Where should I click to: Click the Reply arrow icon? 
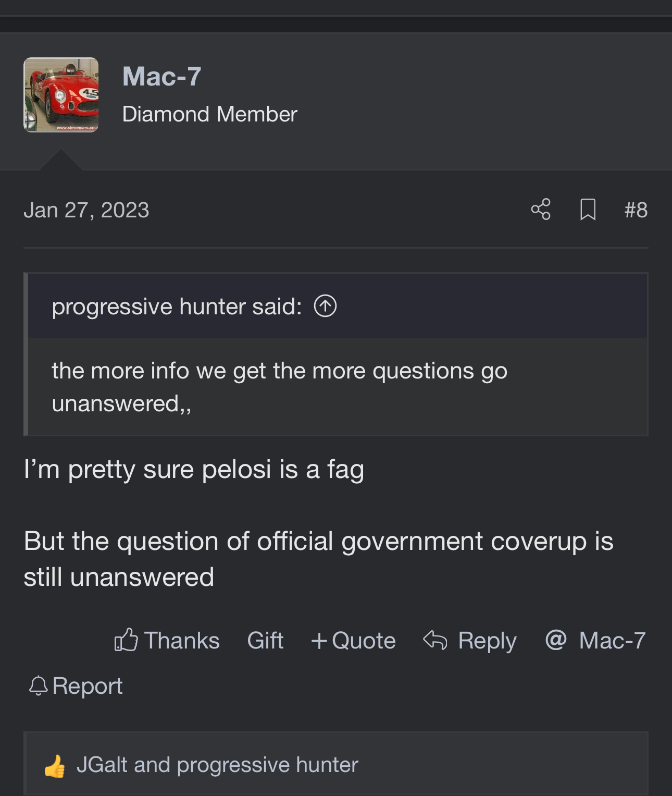coord(435,640)
